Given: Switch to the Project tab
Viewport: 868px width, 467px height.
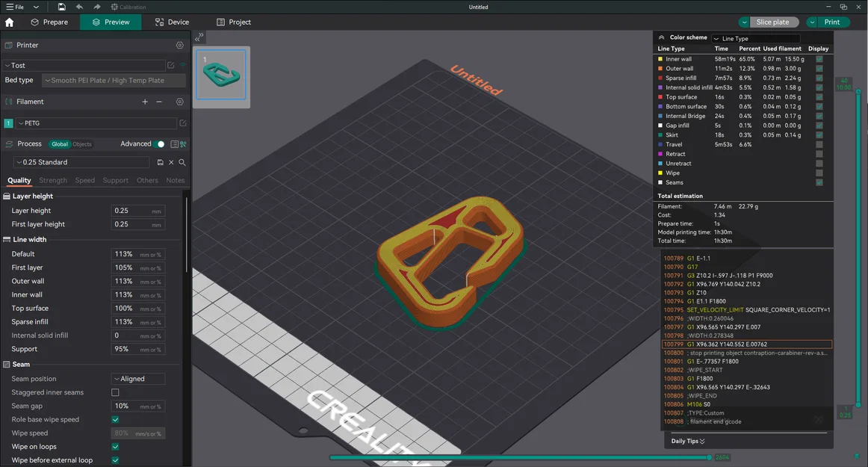Looking at the screenshot, I should click(x=234, y=22).
